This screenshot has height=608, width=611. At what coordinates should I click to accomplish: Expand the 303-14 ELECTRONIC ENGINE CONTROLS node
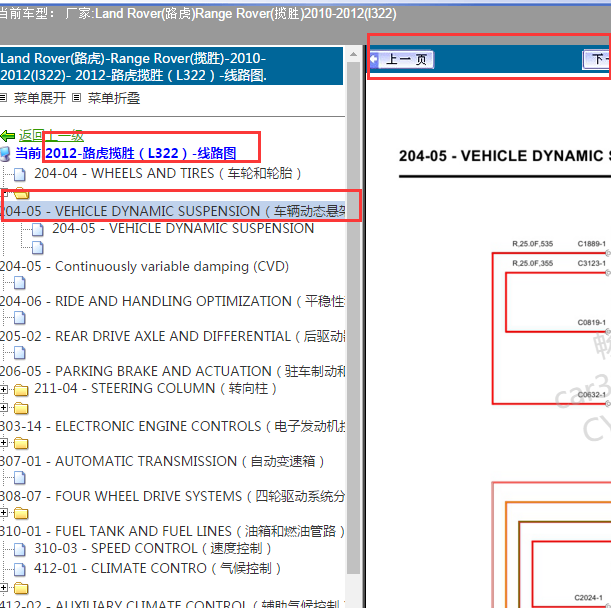[x=4, y=408]
